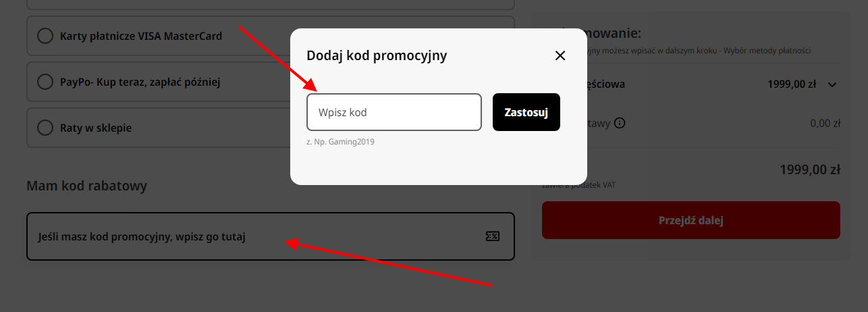Viewport: 868px width, 312px height.
Task: Expand the chevron next to 1999,00 zł
Action: (x=832, y=85)
